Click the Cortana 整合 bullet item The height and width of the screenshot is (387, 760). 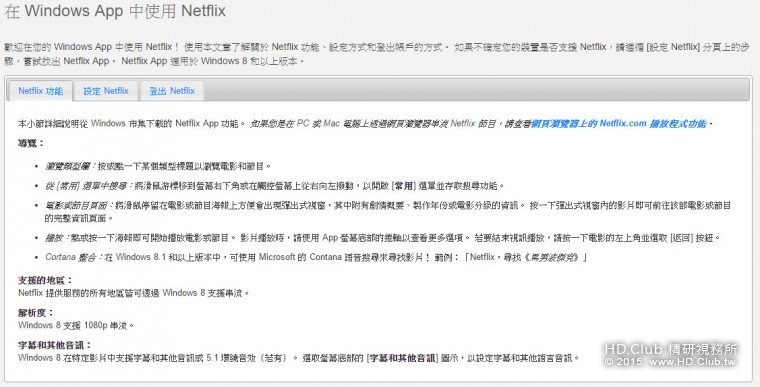pyautogui.click(x=316, y=257)
